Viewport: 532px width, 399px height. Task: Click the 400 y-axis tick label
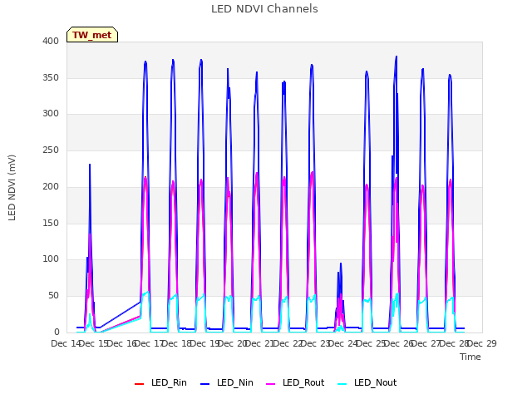(51, 41)
